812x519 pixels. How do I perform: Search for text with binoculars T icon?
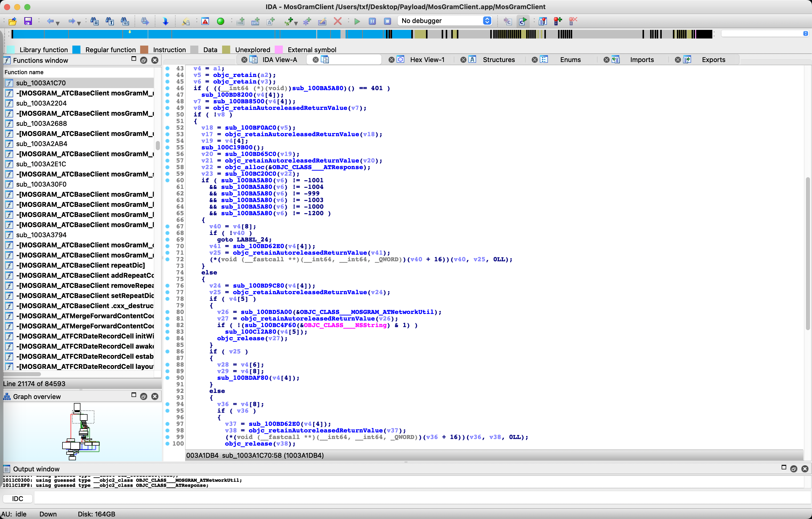point(110,21)
